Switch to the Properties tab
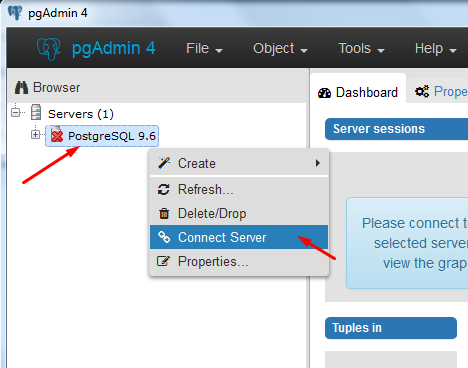Viewport: 468px width, 368px height. (437, 91)
